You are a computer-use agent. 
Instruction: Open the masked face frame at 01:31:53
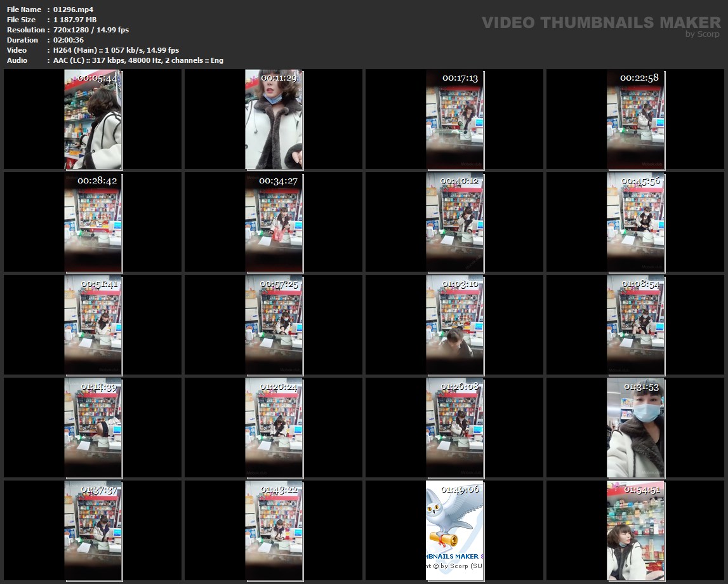(x=635, y=428)
